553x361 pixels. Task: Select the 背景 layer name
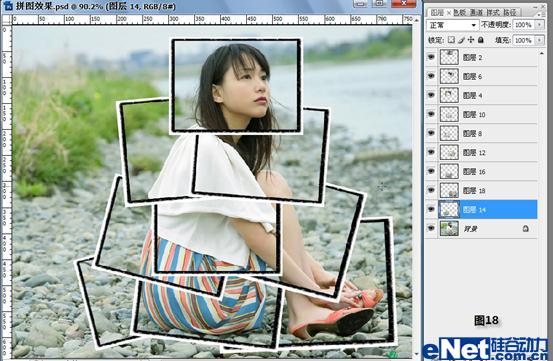tap(470, 229)
